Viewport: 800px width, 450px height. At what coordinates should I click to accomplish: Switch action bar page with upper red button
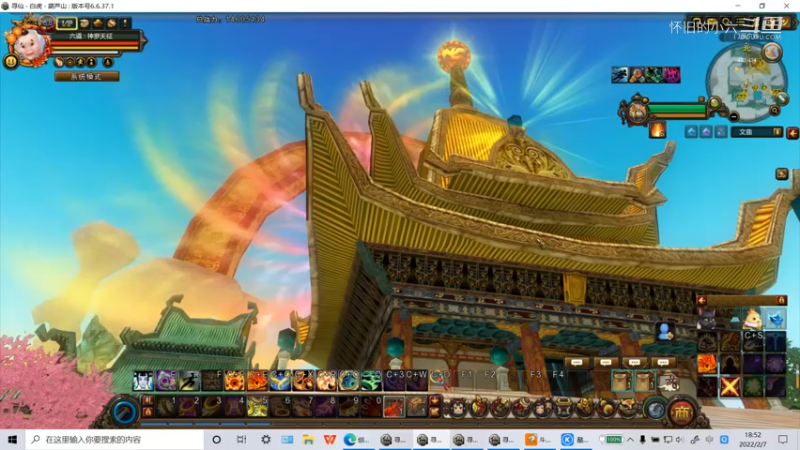(x=147, y=401)
